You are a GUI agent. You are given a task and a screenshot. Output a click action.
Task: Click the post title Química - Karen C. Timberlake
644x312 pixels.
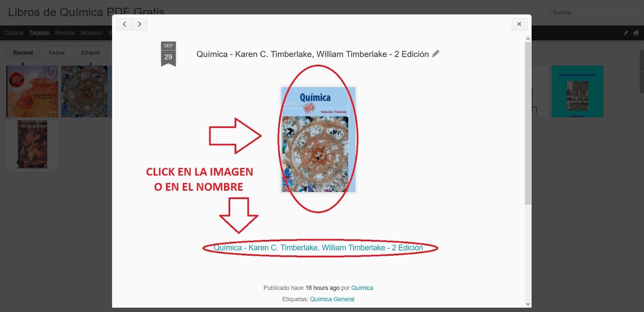click(312, 54)
